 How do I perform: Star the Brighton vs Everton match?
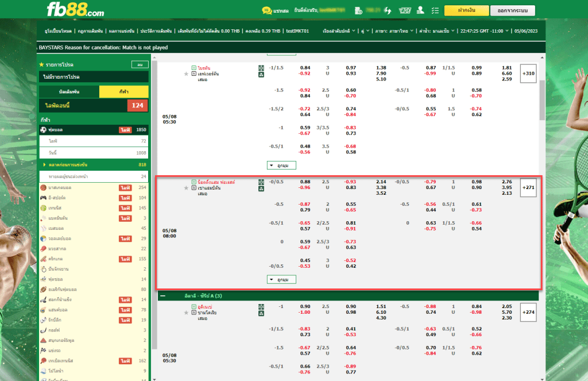point(186,74)
